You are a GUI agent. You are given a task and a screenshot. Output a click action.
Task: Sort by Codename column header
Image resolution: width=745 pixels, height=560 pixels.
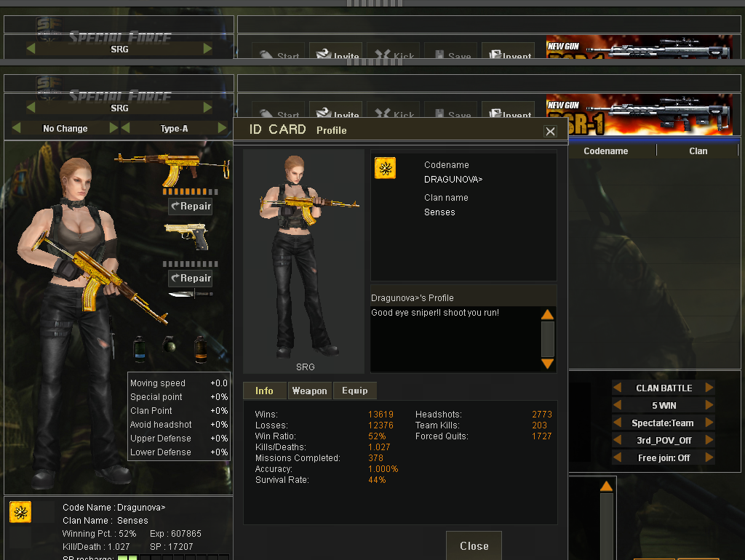tap(606, 151)
